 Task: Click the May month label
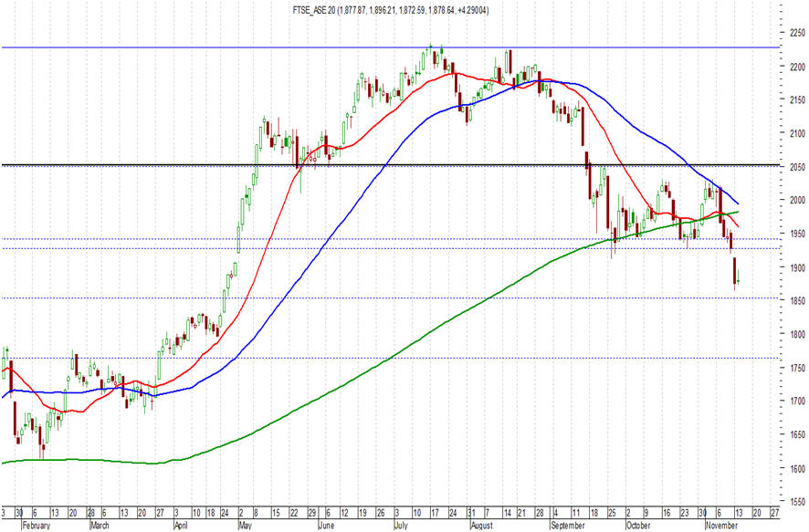(x=246, y=526)
